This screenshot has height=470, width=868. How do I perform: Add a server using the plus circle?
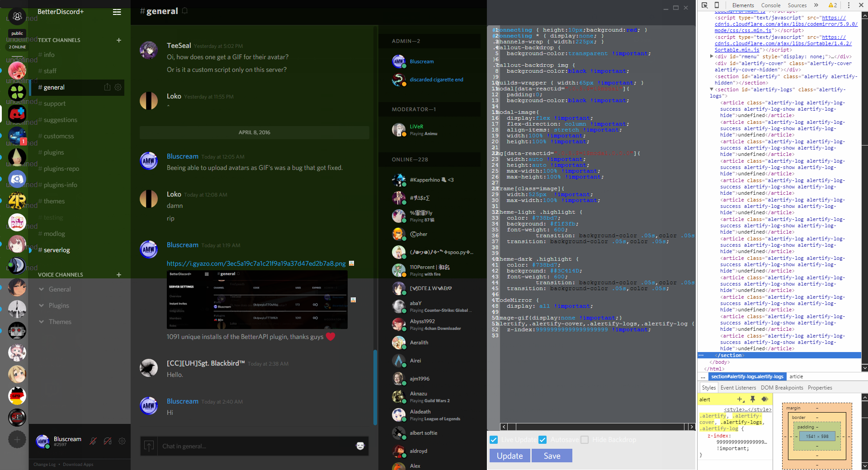tap(17, 439)
